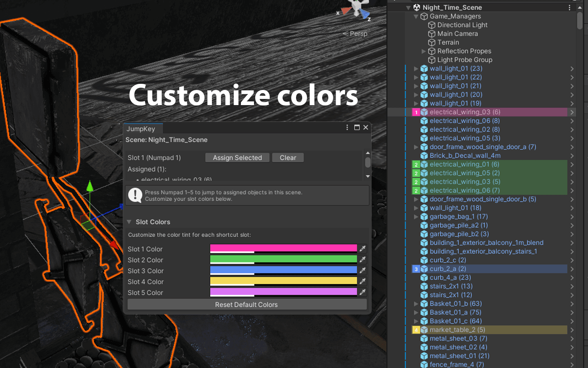
Task: Pick Slot 1 Color with eyedropper icon
Action: coord(362,249)
